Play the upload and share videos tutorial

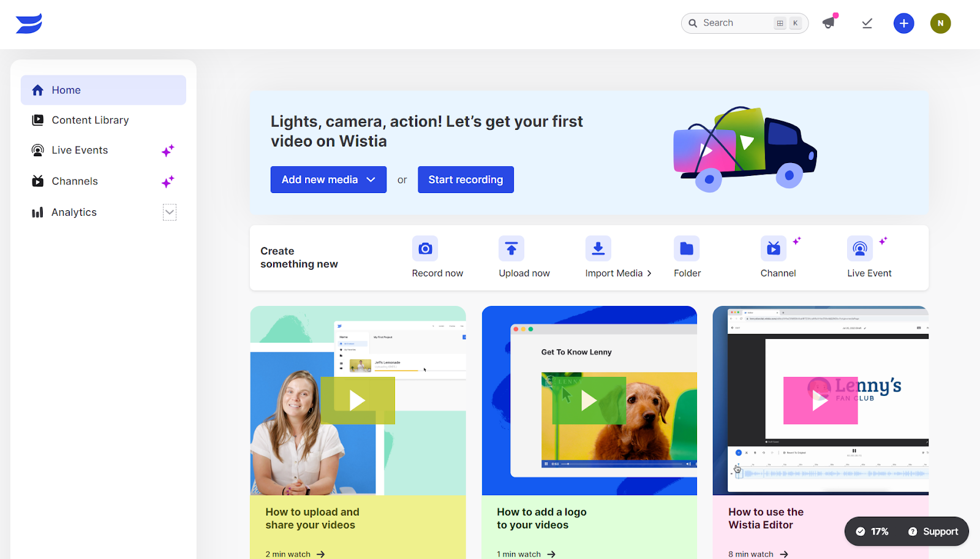tap(358, 401)
